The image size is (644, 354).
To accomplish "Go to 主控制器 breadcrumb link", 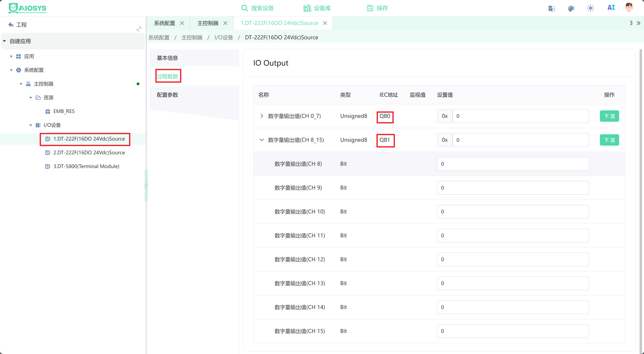I will [x=192, y=37].
